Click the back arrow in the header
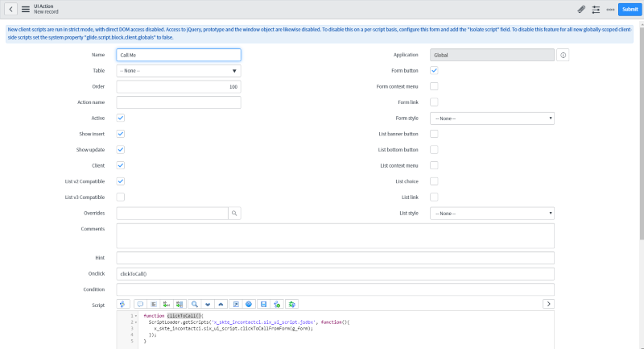The image size is (644, 349). click(x=11, y=9)
